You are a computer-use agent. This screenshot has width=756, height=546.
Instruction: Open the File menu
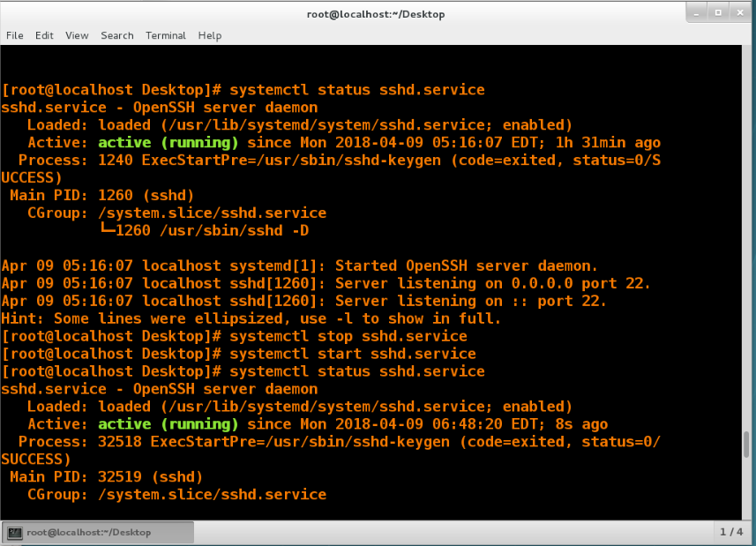14,35
